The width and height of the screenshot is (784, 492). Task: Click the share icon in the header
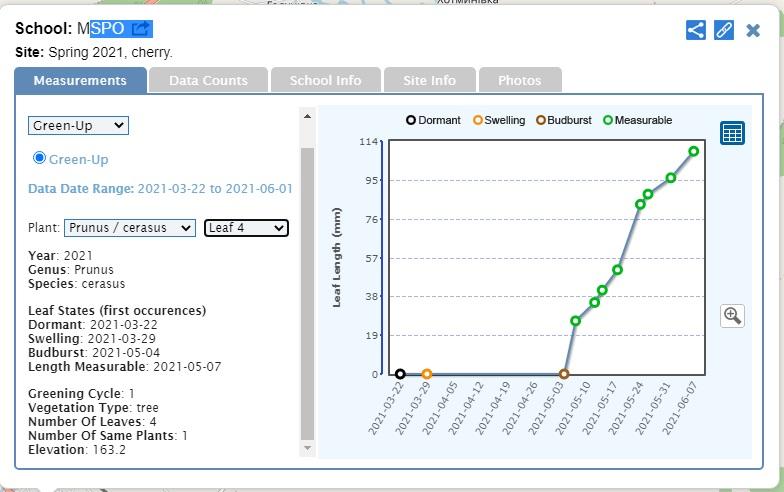click(696, 30)
